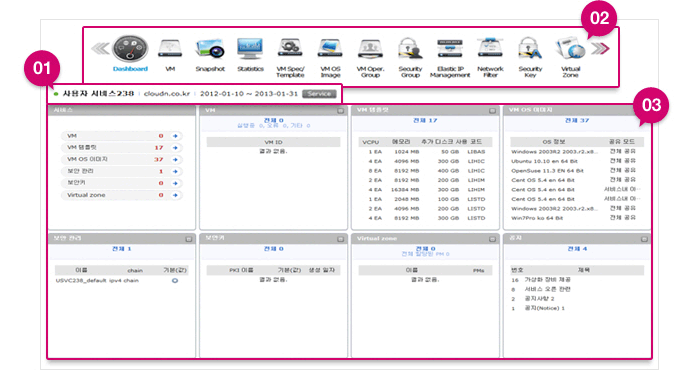This screenshot has width=698, height=370.
Task: Click the VCPU column header
Action: click(x=370, y=142)
